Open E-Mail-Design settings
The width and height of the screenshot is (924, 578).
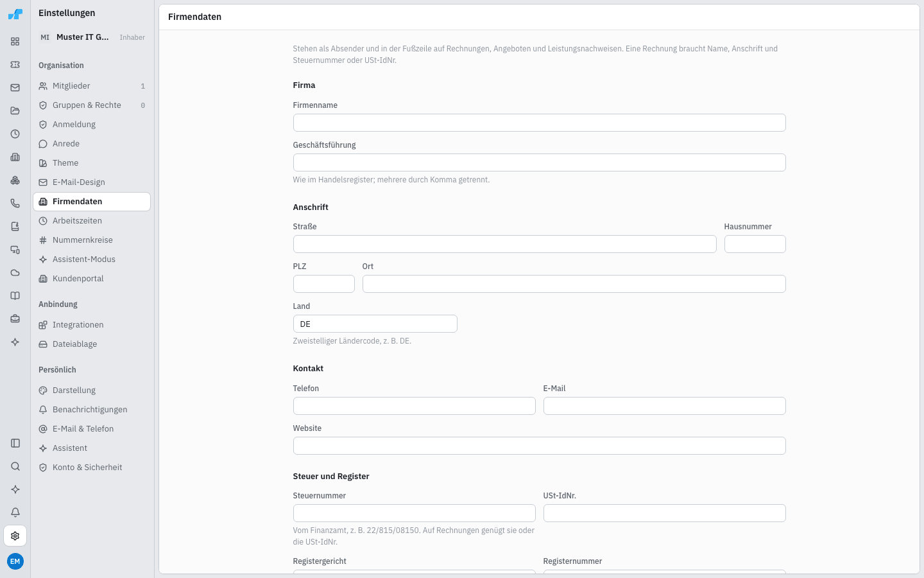click(92, 182)
